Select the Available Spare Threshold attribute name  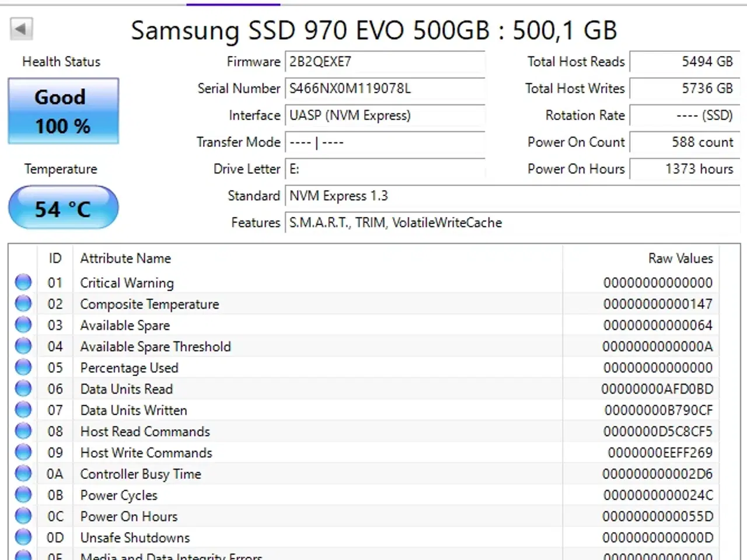[x=155, y=346]
